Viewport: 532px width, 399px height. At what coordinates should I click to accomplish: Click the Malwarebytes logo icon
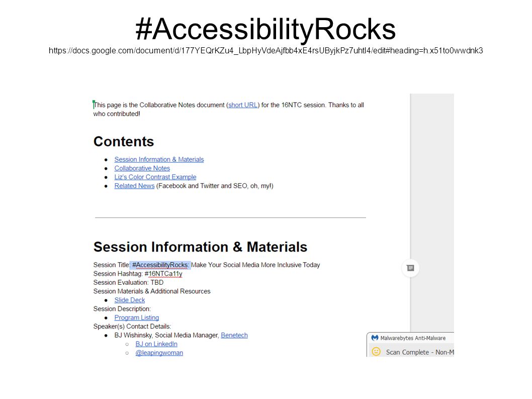tap(375, 338)
